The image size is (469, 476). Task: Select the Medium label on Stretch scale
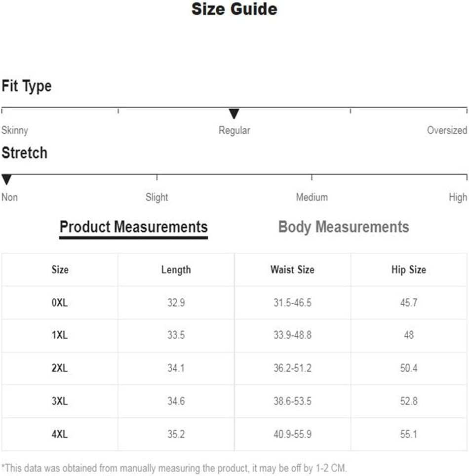click(x=312, y=198)
